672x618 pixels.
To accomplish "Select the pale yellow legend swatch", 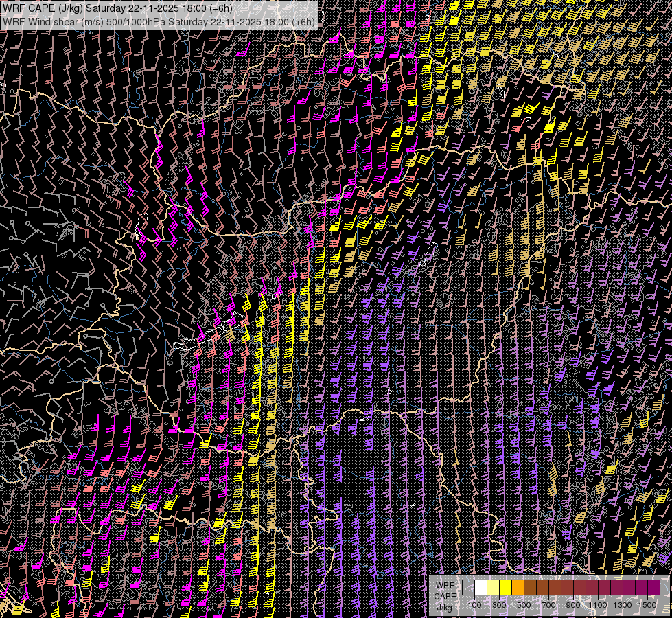I will 494,587.
